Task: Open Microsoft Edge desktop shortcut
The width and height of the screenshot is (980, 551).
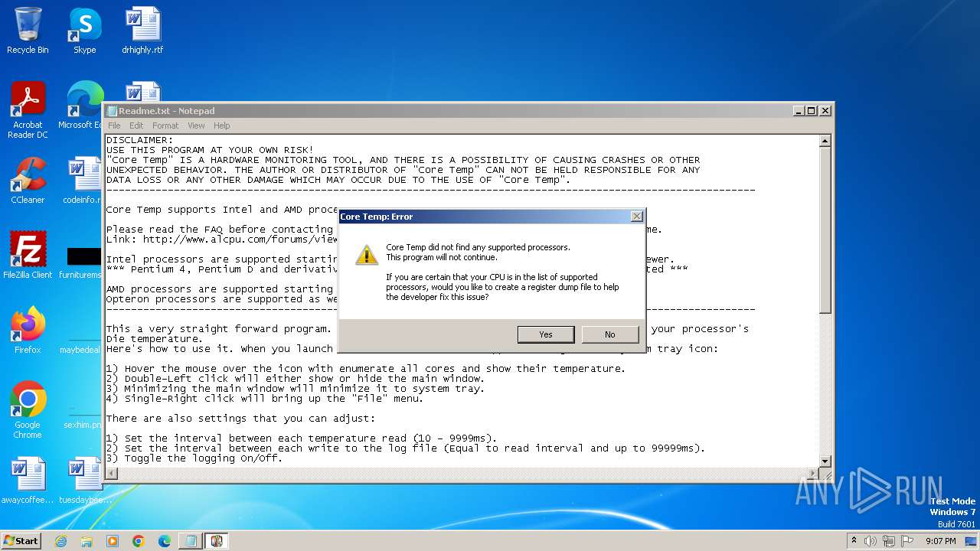Action: (83, 106)
